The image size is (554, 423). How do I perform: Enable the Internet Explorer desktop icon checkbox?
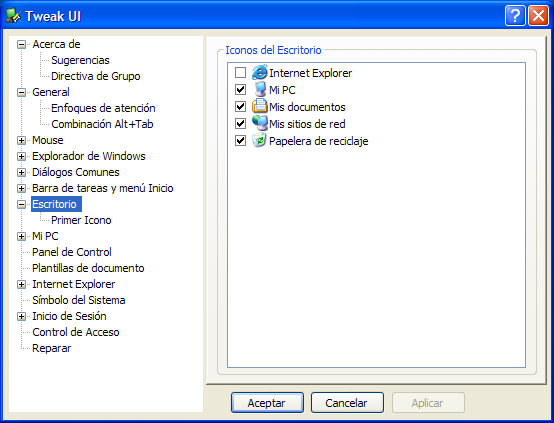241,73
